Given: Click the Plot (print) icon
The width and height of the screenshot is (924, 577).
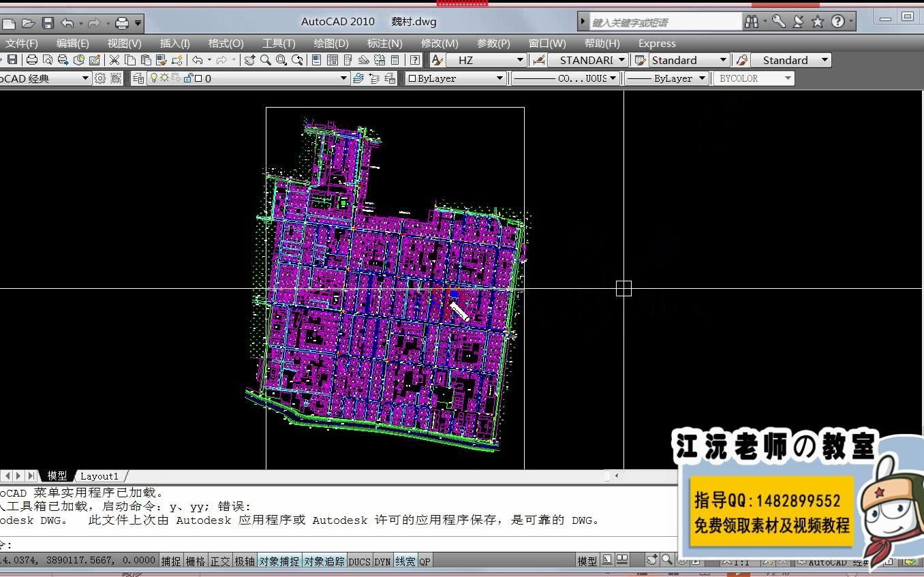Looking at the screenshot, I should click(x=31, y=60).
